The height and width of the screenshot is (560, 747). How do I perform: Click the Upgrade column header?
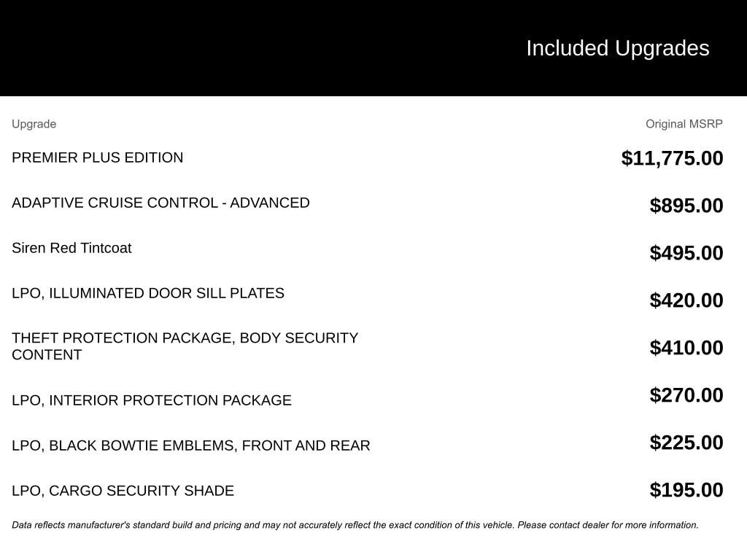click(x=34, y=124)
